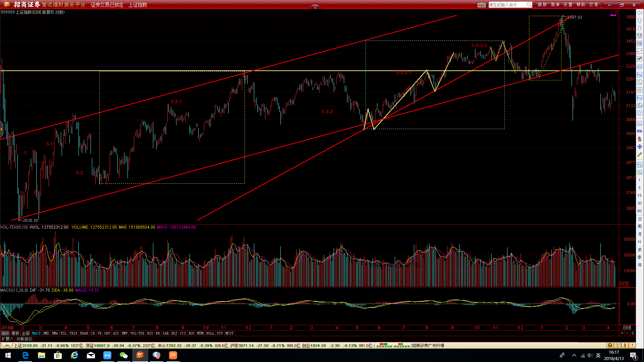Click the 换肤 skin change button
Image resolution: width=644 pixels, height=362 pixels.
pyautogui.click(x=542, y=5)
